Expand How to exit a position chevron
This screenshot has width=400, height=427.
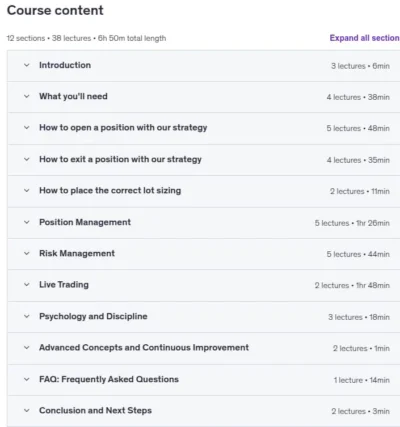click(x=27, y=159)
